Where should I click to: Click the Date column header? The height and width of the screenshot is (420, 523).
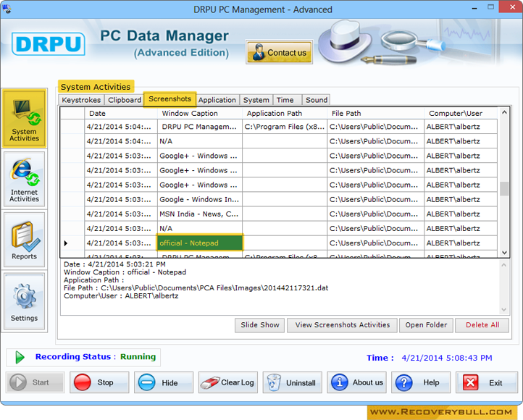tap(121, 114)
